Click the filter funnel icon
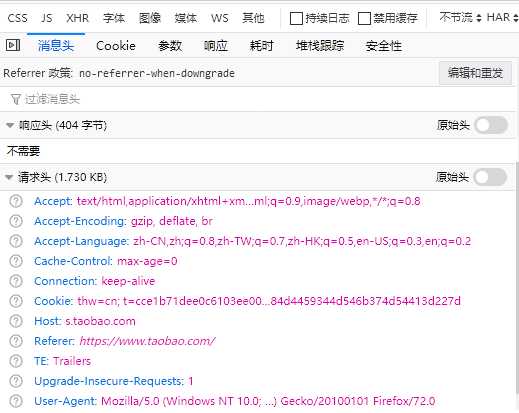519x413 pixels. click(x=16, y=99)
